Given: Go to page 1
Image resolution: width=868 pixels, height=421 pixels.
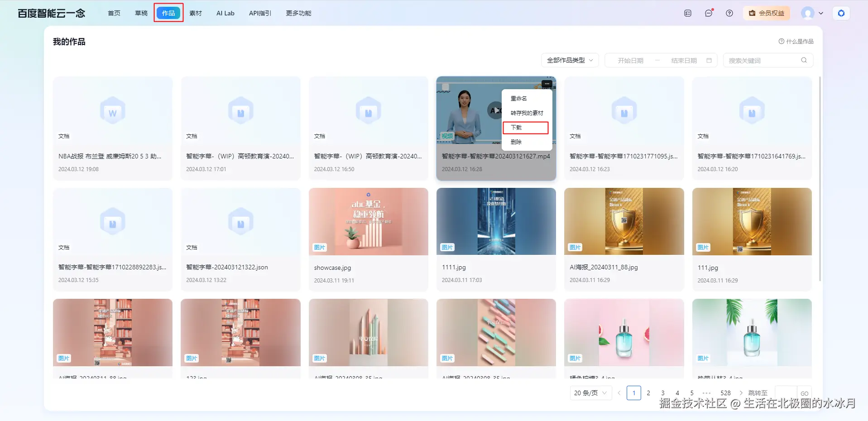Looking at the screenshot, I should [x=633, y=393].
